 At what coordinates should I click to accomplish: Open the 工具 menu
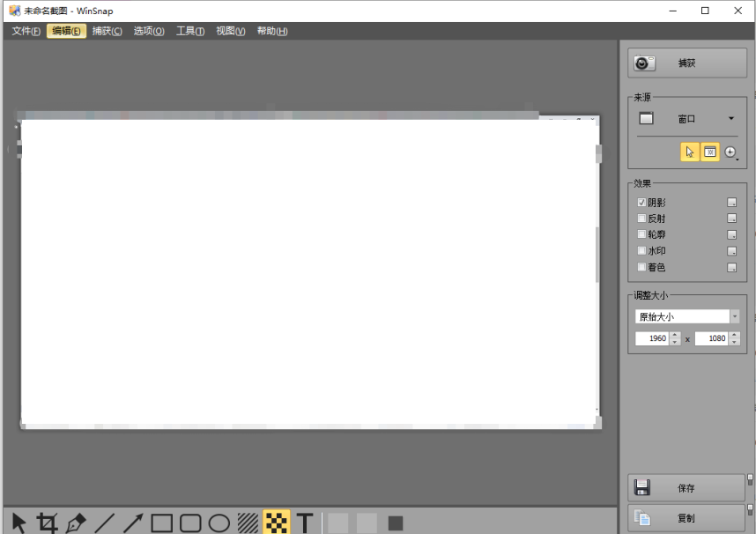189,31
